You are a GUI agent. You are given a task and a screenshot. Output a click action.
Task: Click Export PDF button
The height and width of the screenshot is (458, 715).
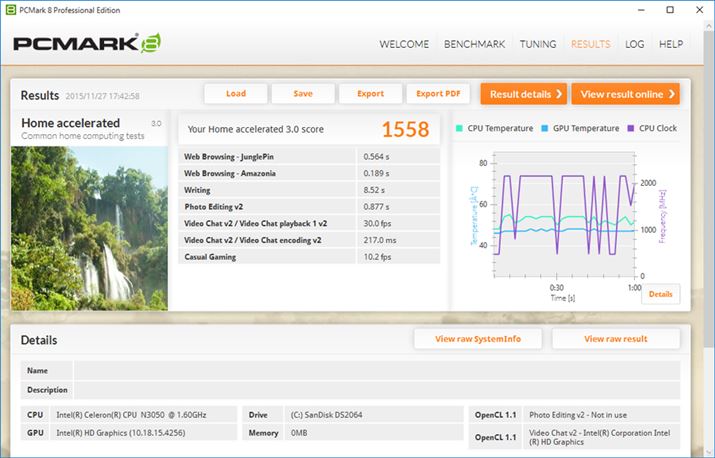tap(438, 94)
